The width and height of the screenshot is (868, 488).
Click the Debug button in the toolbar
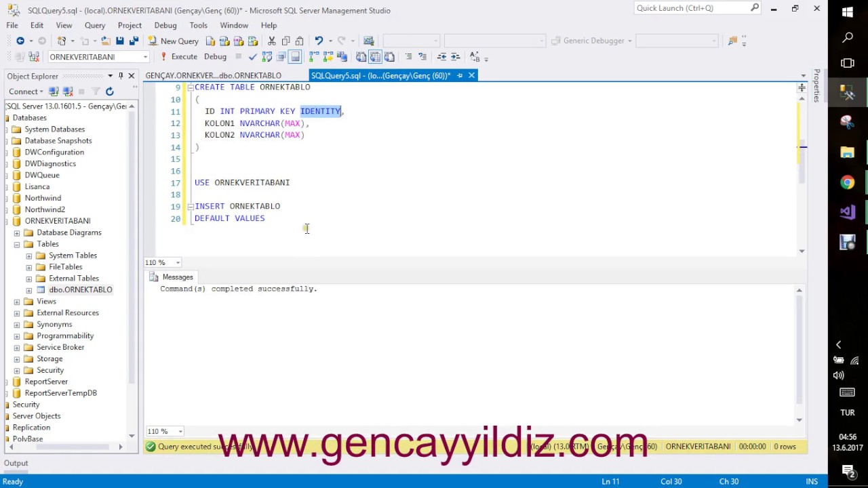tap(215, 56)
